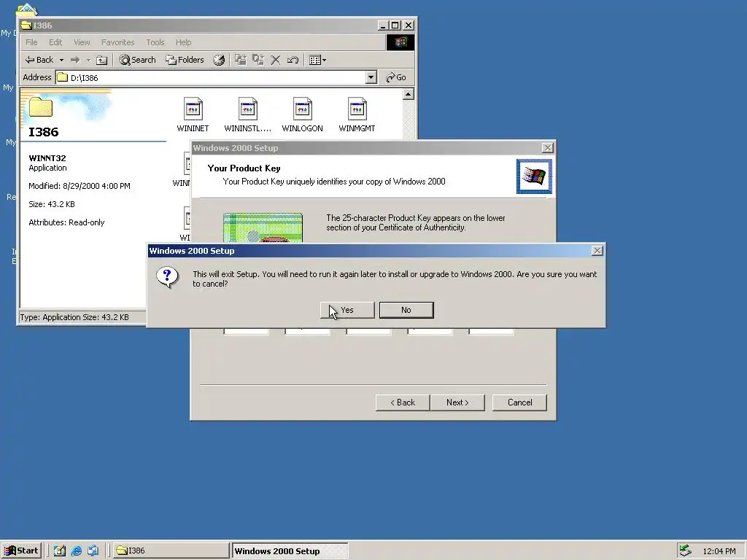
Task: Maximize the I386 Explorer window
Action: (x=395, y=26)
